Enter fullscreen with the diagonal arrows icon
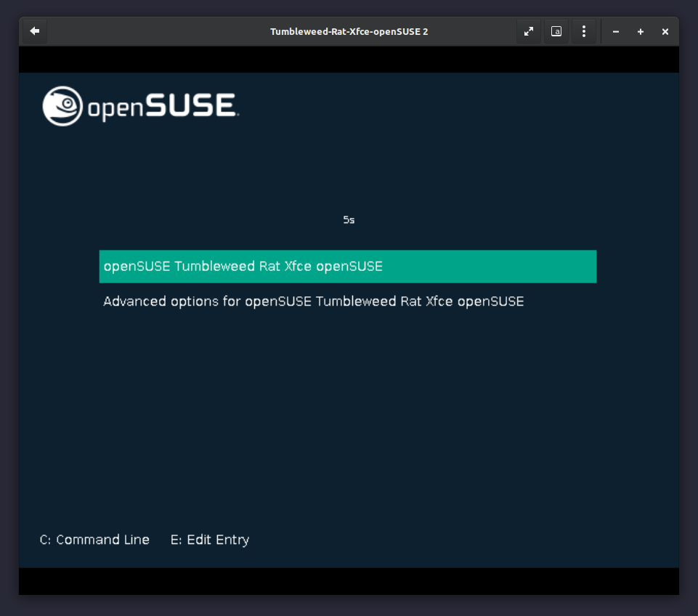The image size is (698, 616). pos(529,31)
